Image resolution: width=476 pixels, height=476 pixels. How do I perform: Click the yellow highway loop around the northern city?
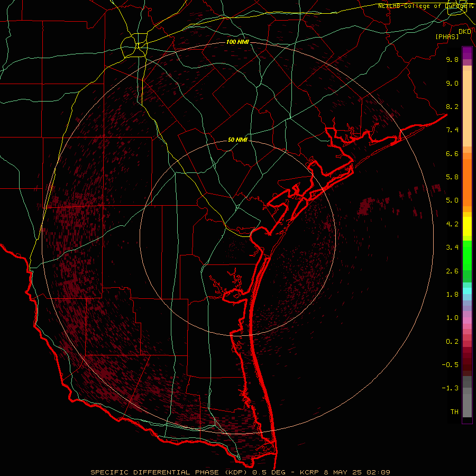tap(134, 46)
